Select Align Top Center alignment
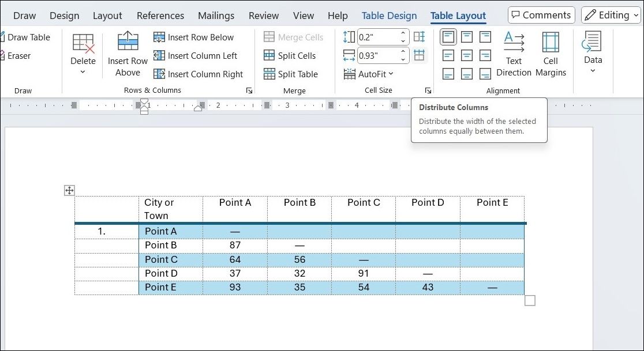This screenshot has width=644, height=351. [467, 37]
